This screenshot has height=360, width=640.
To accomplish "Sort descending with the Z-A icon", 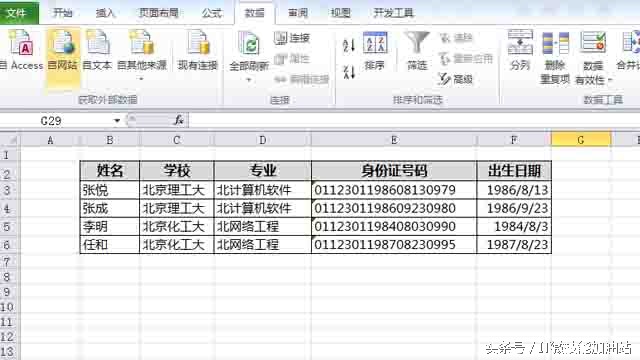I will (x=349, y=72).
